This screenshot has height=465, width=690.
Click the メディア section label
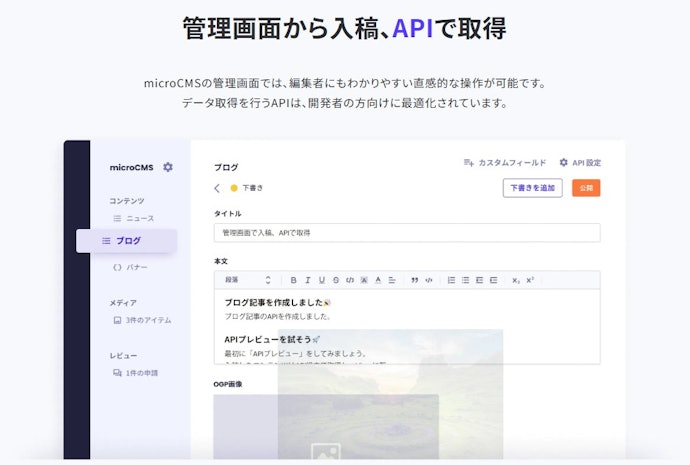tap(123, 303)
